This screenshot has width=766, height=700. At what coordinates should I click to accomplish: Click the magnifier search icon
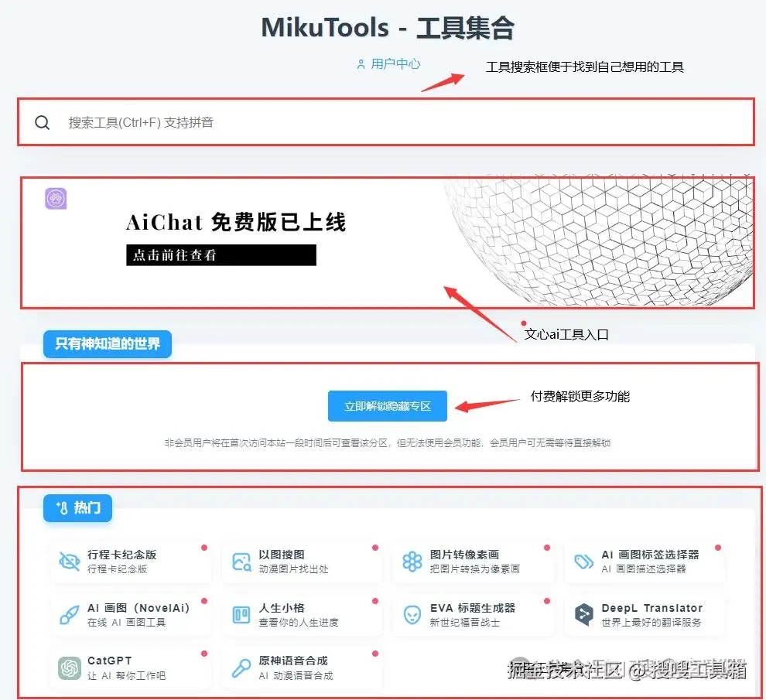[42, 122]
